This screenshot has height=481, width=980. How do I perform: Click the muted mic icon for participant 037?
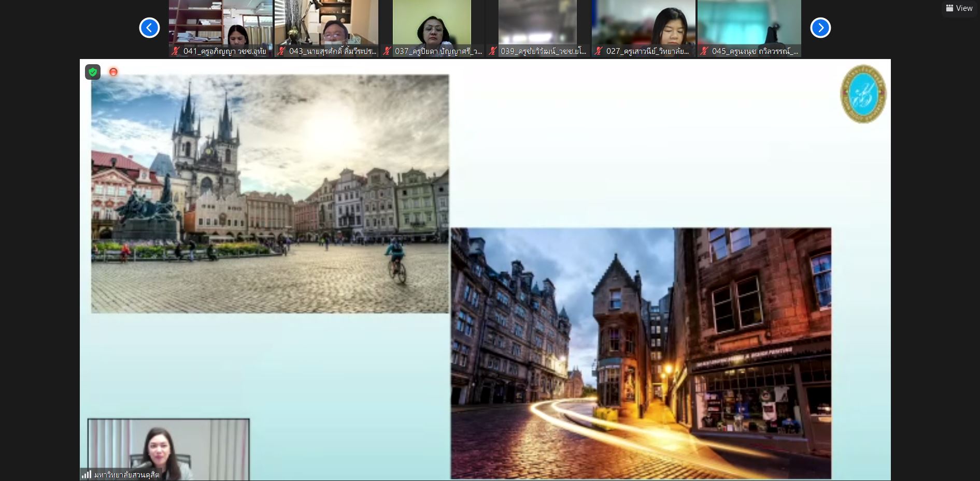387,51
